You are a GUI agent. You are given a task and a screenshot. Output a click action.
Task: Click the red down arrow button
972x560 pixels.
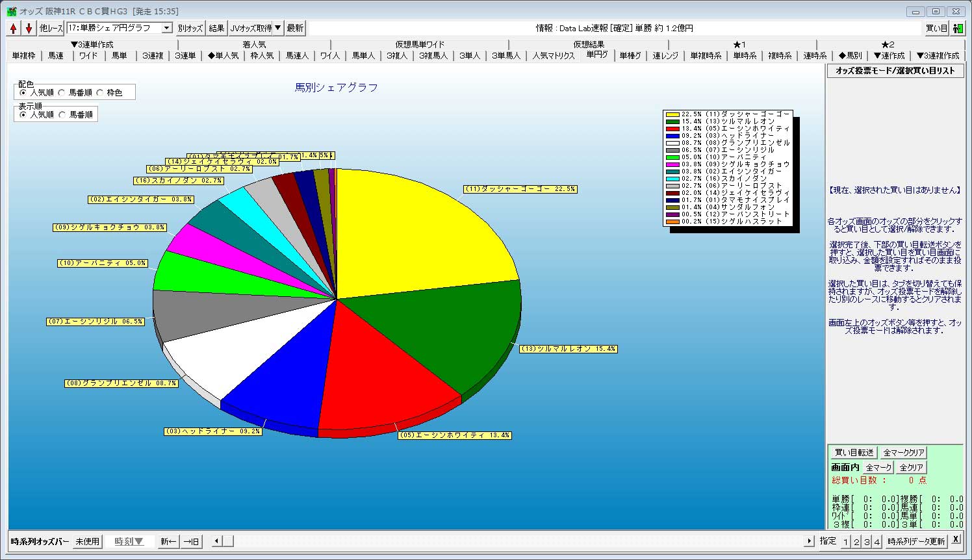click(29, 29)
